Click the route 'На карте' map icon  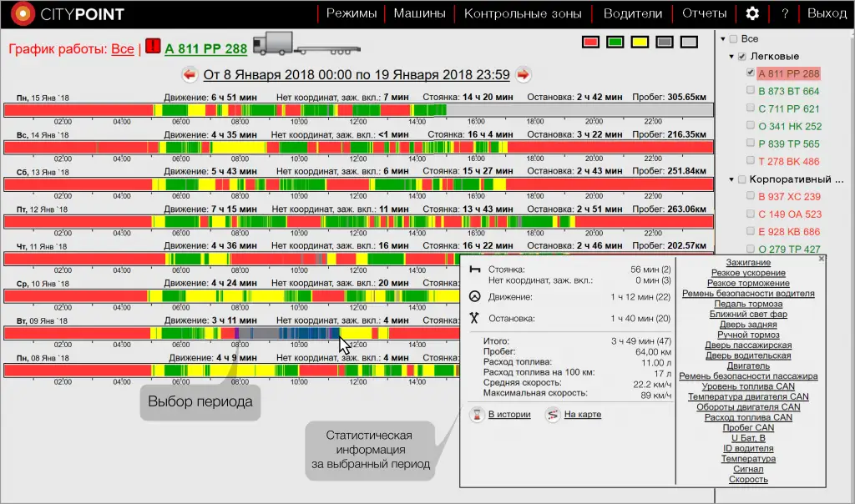coord(553,415)
